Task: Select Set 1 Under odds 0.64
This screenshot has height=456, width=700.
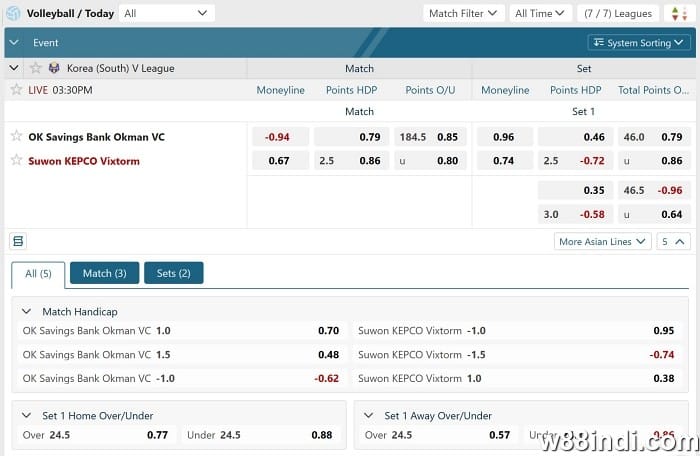Action: (x=654, y=214)
